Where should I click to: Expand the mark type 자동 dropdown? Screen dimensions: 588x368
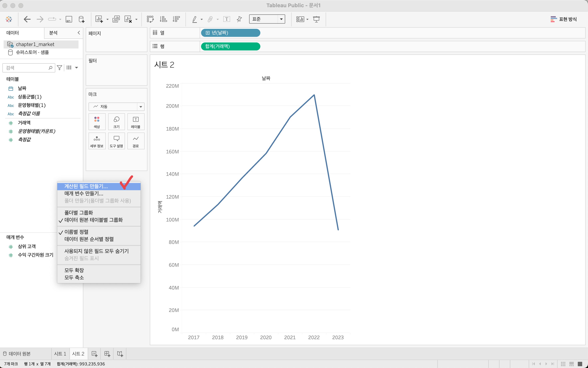pyautogui.click(x=116, y=107)
